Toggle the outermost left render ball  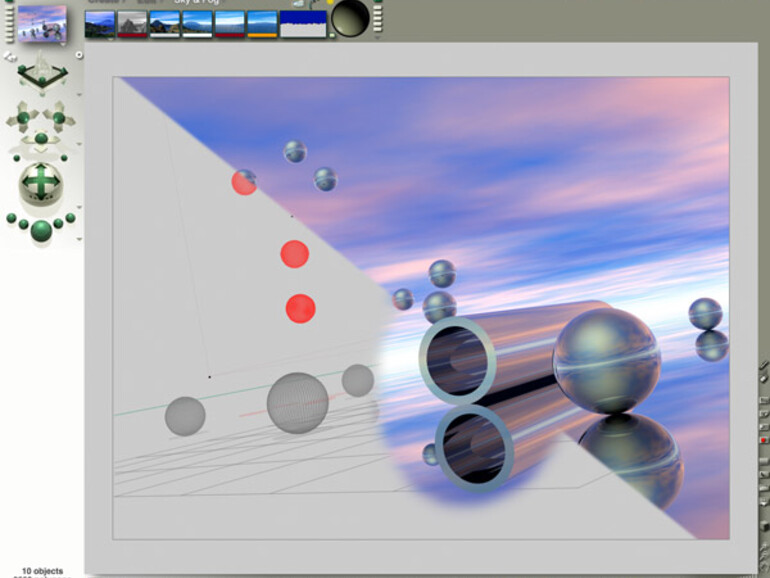(x=11, y=218)
